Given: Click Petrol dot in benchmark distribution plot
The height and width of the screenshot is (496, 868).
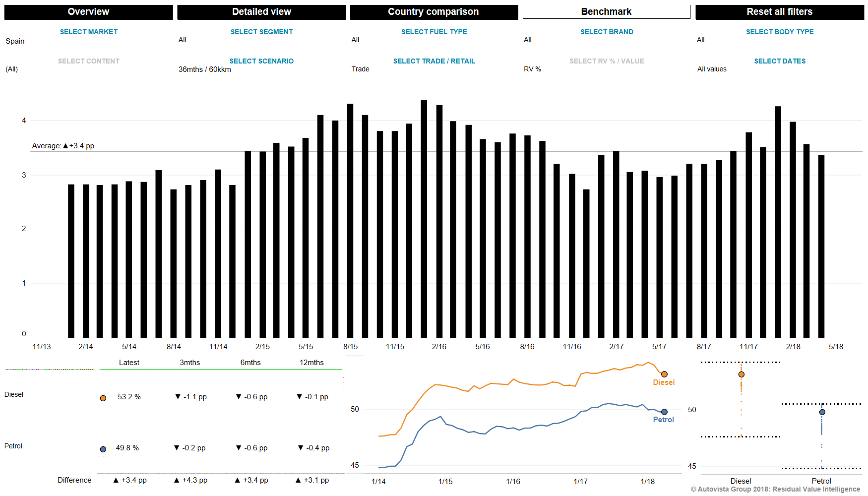Looking at the screenshot, I should point(822,412).
